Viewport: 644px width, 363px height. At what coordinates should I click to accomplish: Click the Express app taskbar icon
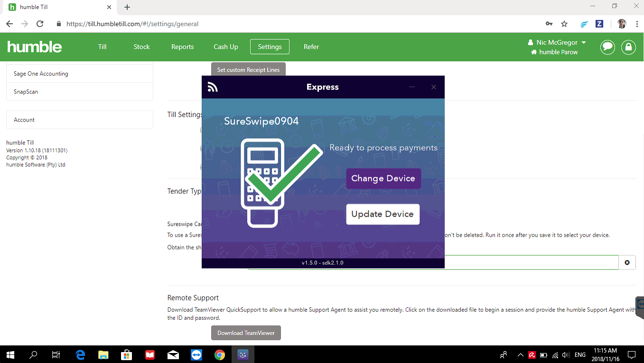point(243,354)
